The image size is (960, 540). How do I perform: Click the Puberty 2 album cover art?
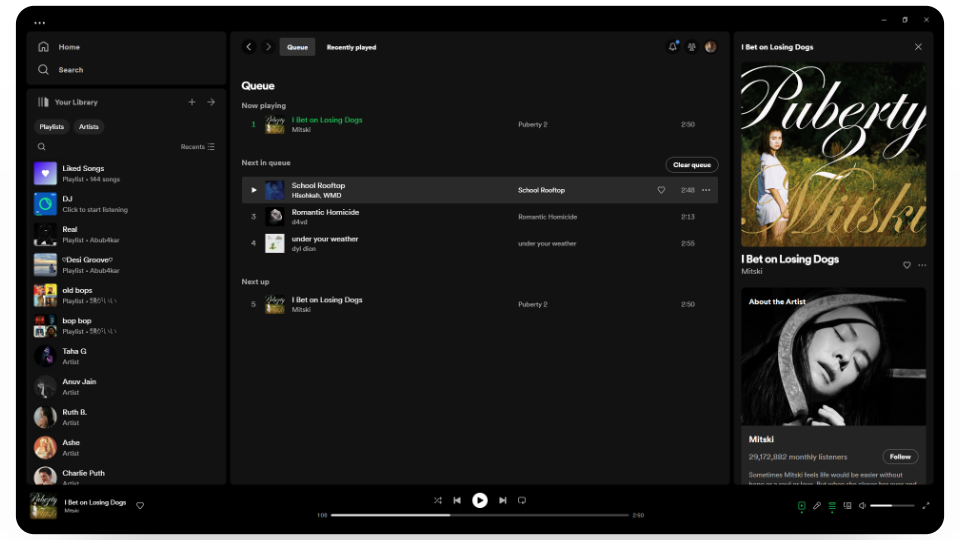coord(833,154)
